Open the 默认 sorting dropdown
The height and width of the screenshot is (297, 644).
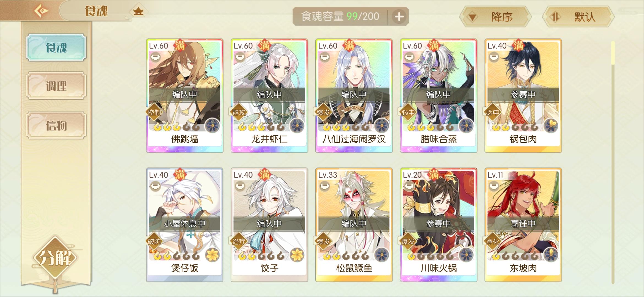click(578, 17)
